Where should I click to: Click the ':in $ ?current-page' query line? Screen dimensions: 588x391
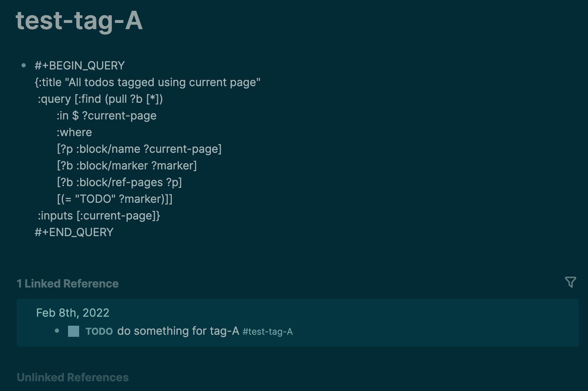pyautogui.click(x=107, y=115)
